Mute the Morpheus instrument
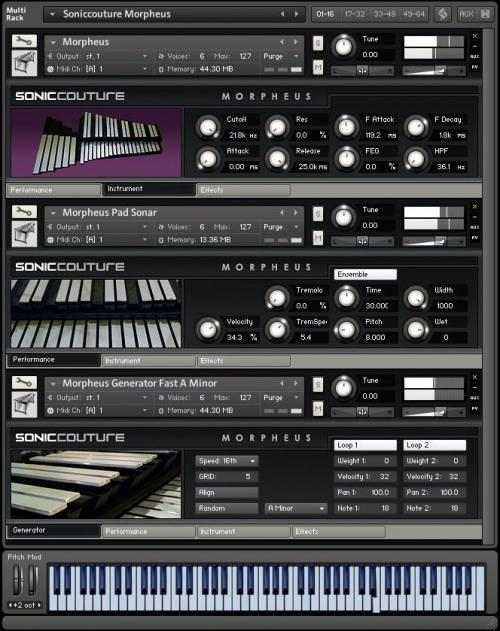The width and height of the screenshot is (500, 631). [318, 67]
